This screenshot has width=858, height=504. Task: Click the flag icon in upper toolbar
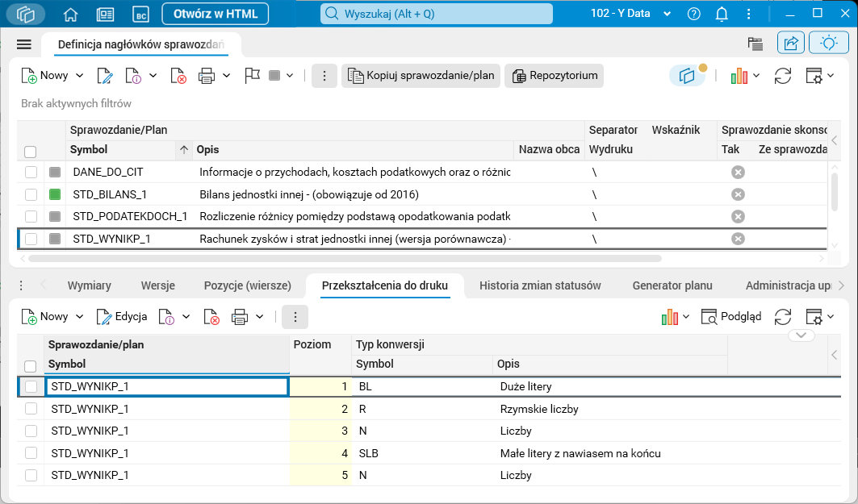(252, 76)
